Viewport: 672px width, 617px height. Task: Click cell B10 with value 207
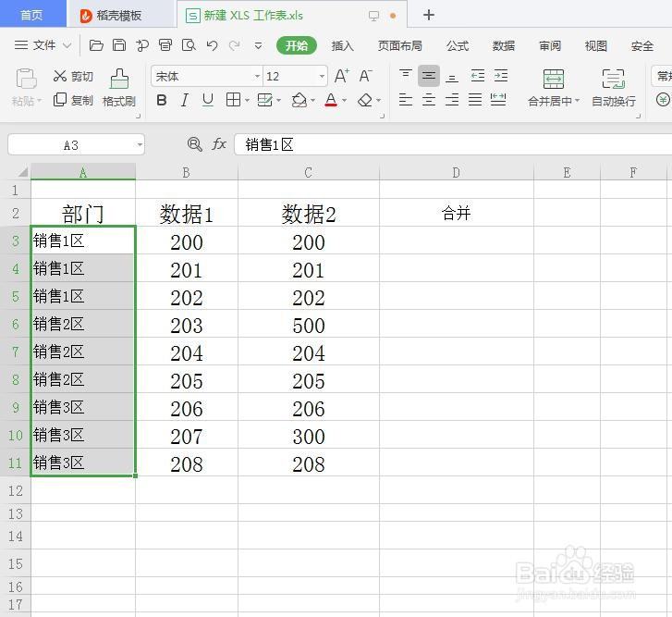[x=187, y=436]
